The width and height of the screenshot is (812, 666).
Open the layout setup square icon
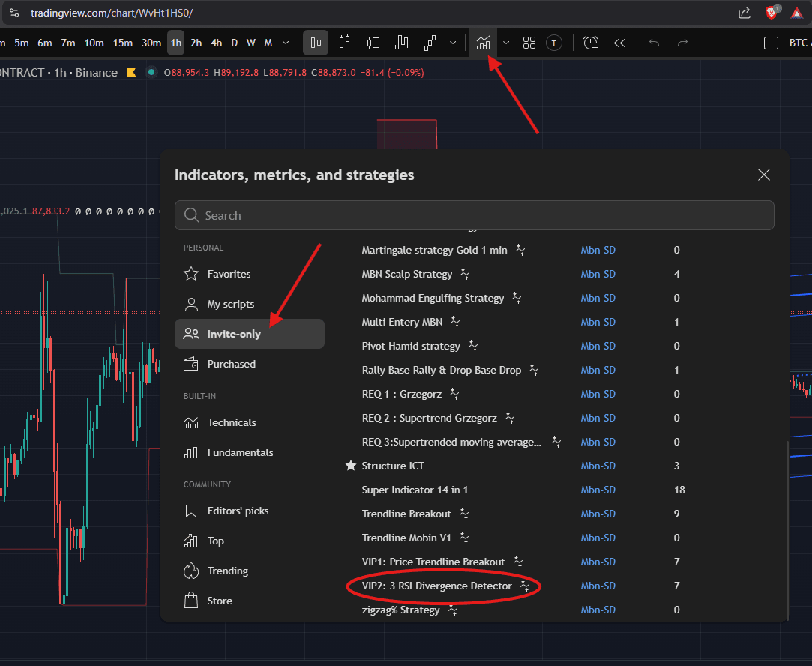pos(771,43)
